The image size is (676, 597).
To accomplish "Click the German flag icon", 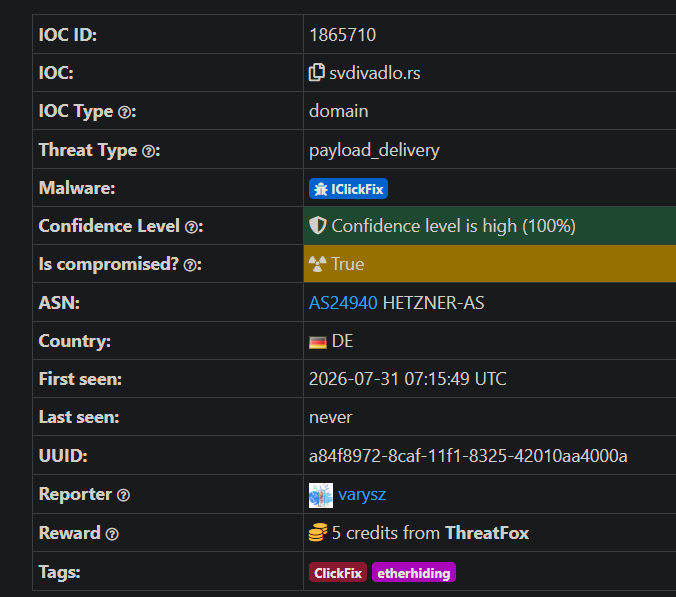I will [318, 342].
